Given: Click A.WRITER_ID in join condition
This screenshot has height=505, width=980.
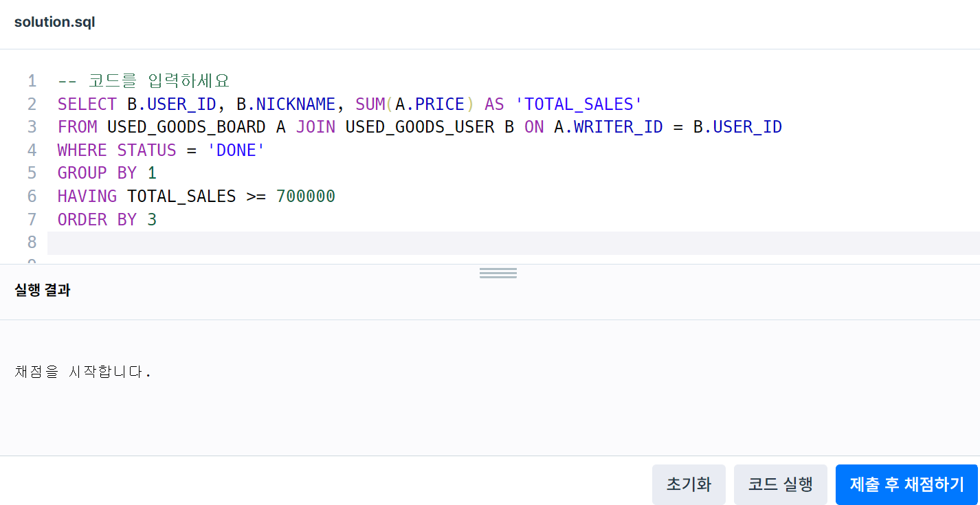Looking at the screenshot, I should (x=608, y=127).
